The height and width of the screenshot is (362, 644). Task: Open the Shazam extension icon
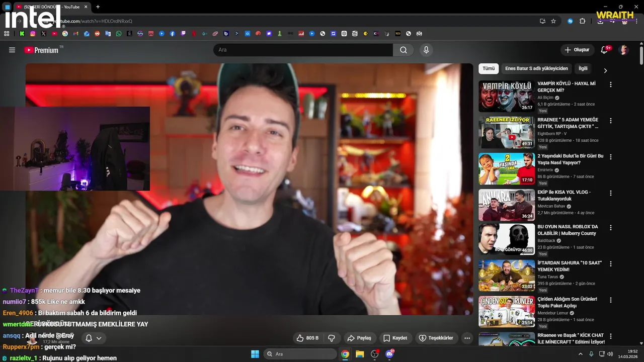(x=570, y=21)
